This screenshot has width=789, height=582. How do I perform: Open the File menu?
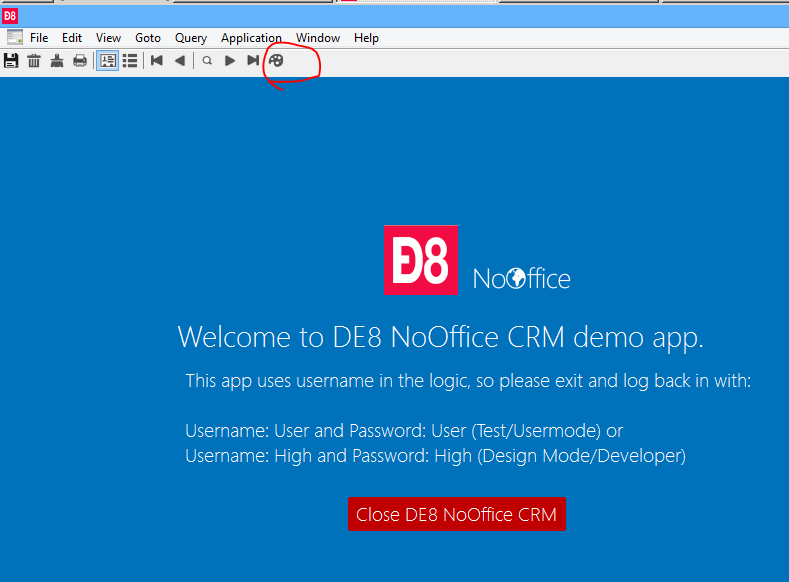pos(39,38)
